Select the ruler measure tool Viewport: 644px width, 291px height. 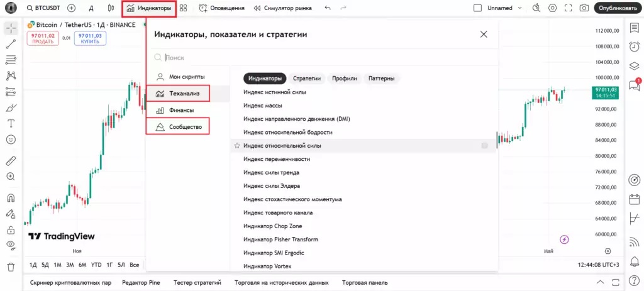tap(11, 160)
